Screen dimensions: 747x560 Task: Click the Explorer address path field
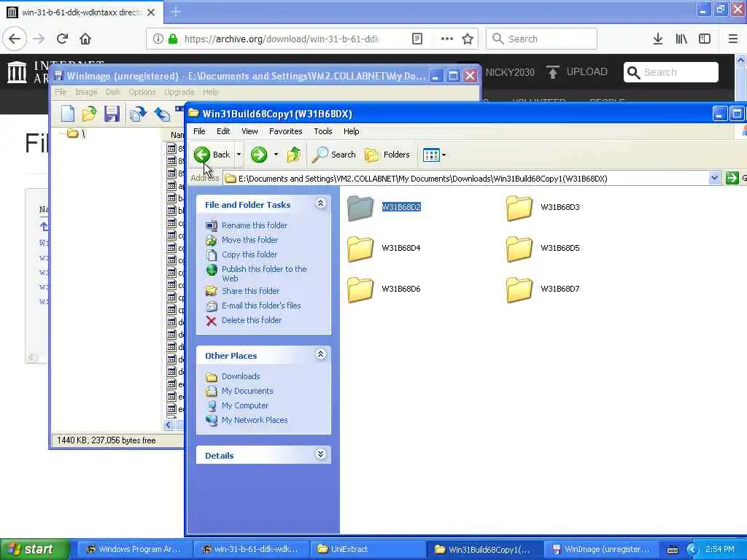click(x=466, y=178)
